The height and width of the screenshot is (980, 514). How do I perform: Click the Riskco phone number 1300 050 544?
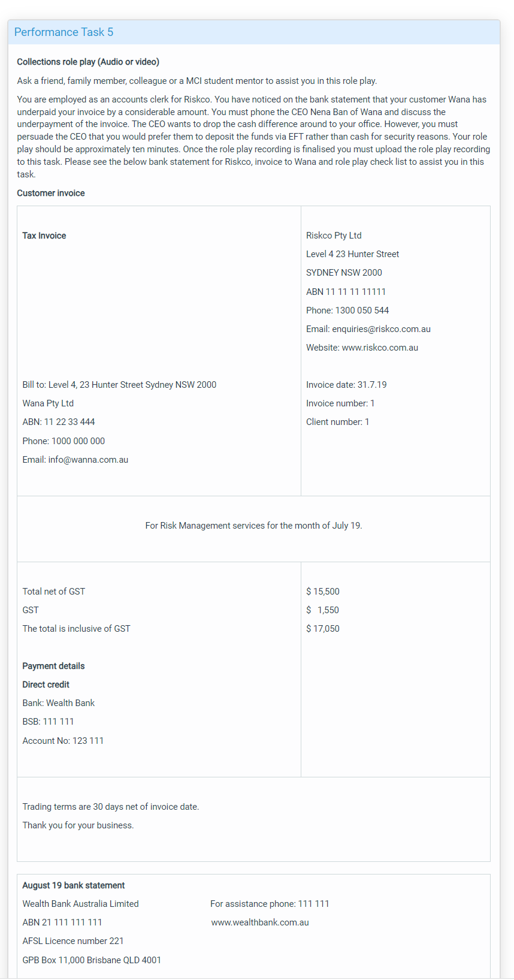tap(362, 310)
